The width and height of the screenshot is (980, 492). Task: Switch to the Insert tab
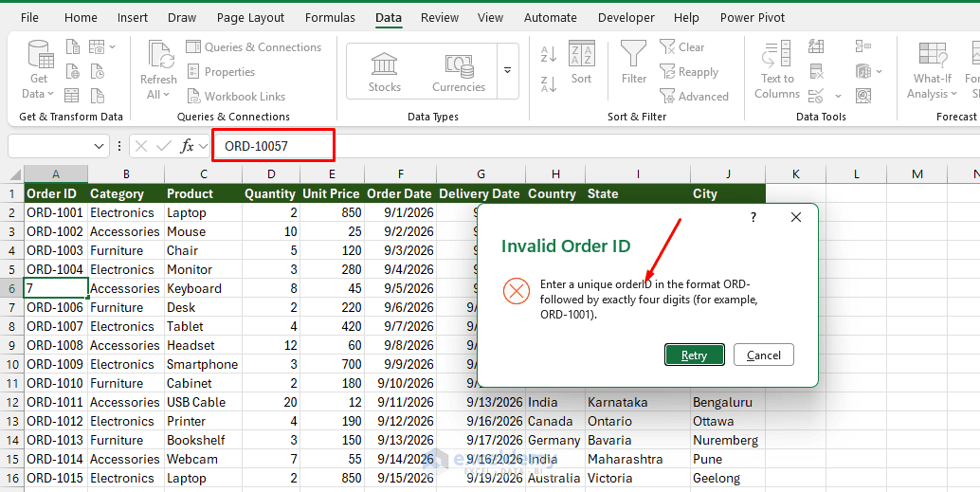pyautogui.click(x=133, y=17)
